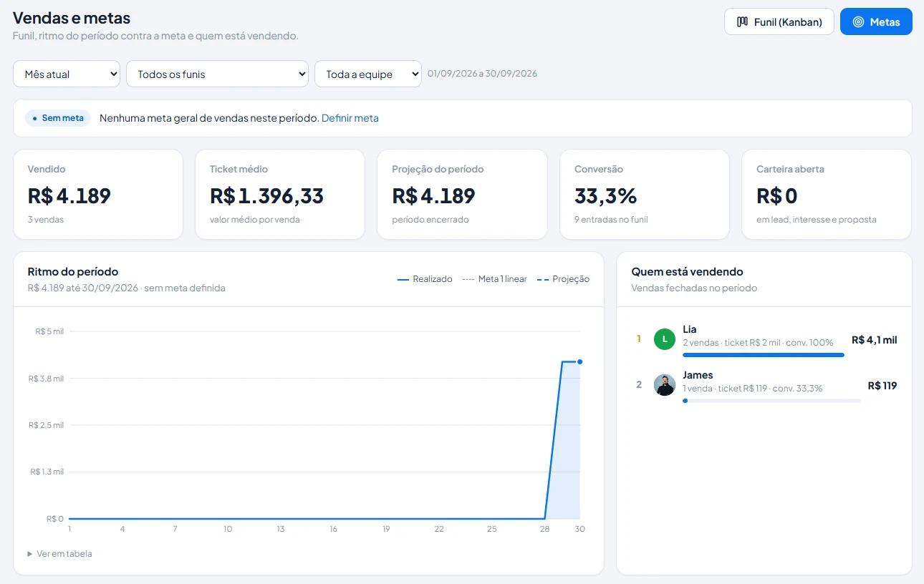Click the chart's end point at day 30

click(579, 361)
